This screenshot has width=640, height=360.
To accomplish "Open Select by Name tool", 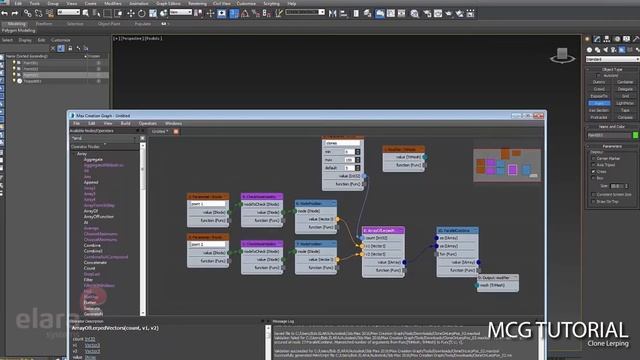I will [97, 13].
